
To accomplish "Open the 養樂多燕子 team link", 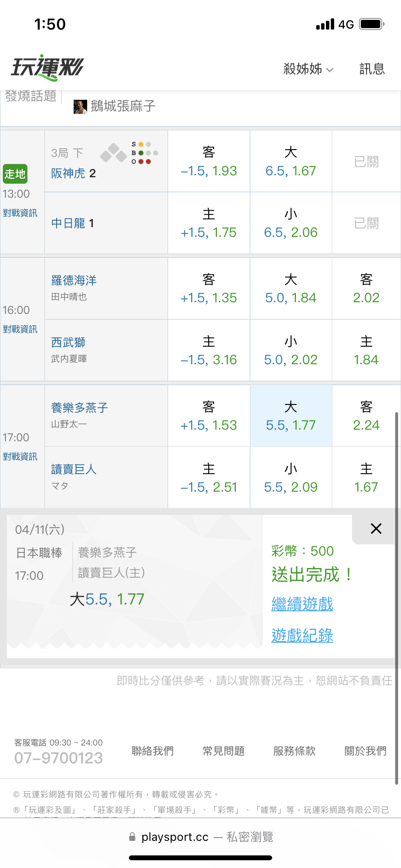I will click(x=79, y=408).
